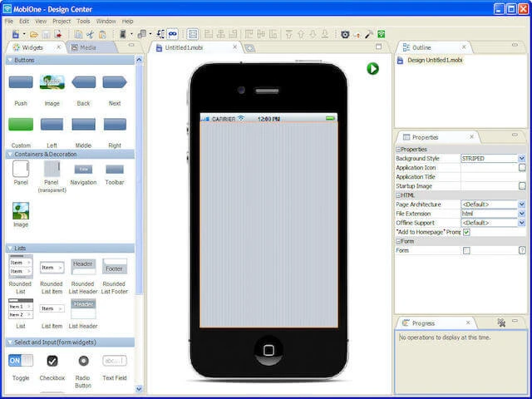
Task: Click the Save icon in the toolbar
Action: [x=47, y=34]
